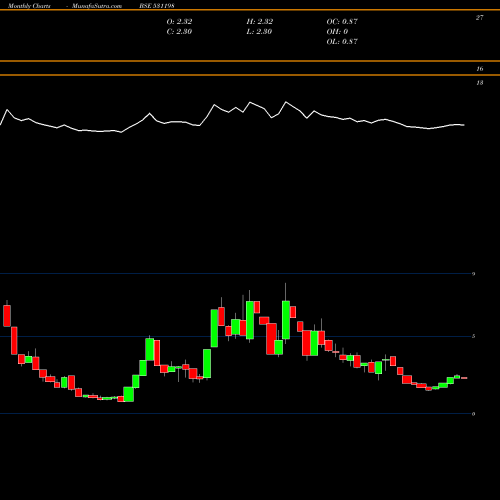Click the MunafaSutra.com label
Viewport: 500px width, 500px height.
[97, 6]
